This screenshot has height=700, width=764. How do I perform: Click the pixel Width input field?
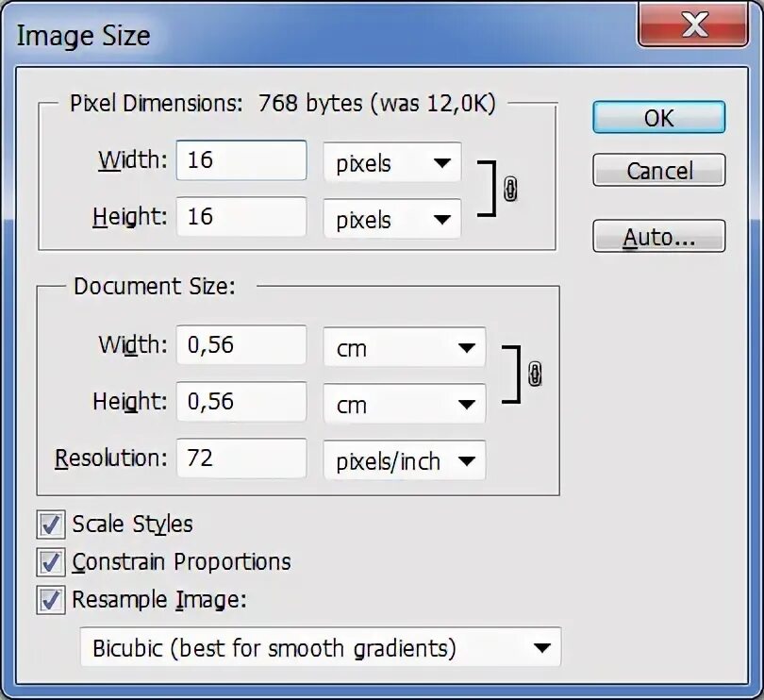(241, 160)
